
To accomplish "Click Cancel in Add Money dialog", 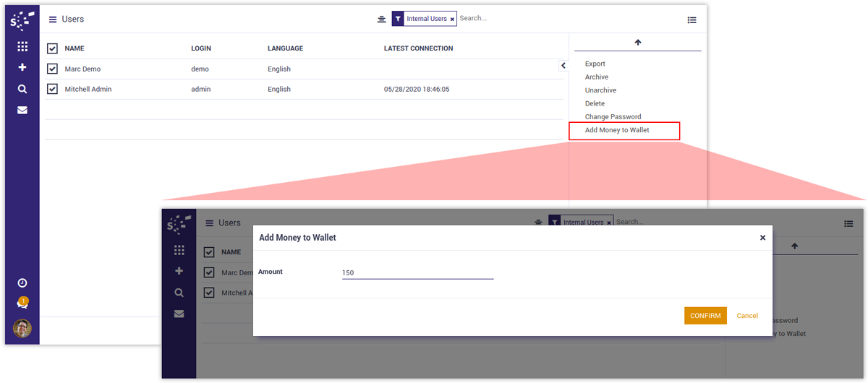I will (747, 316).
